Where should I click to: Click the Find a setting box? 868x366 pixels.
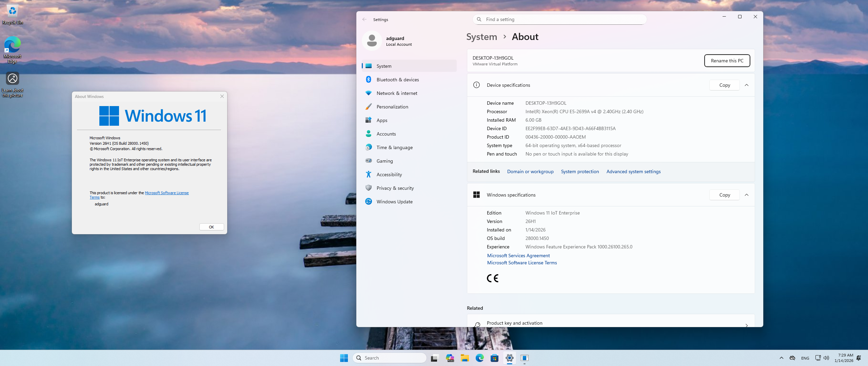(559, 19)
